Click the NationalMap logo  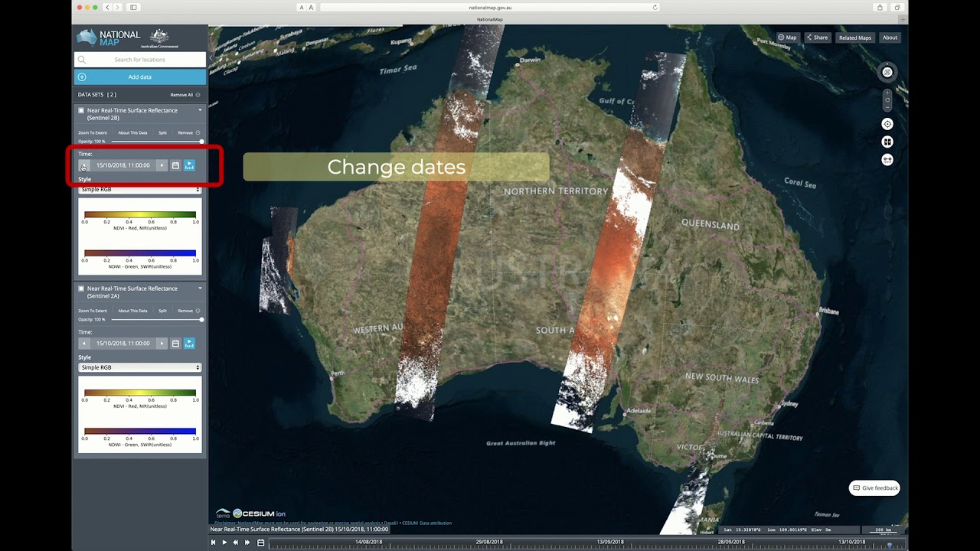coord(109,38)
